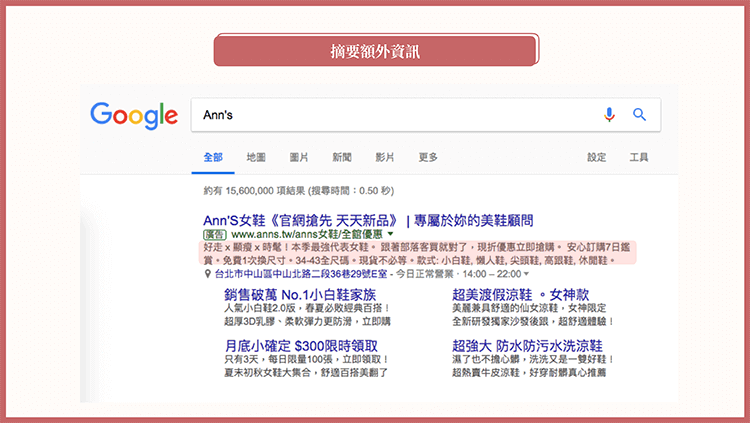The image size is (750, 423).
Task: Activate voice search microphone icon
Action: 609,115
